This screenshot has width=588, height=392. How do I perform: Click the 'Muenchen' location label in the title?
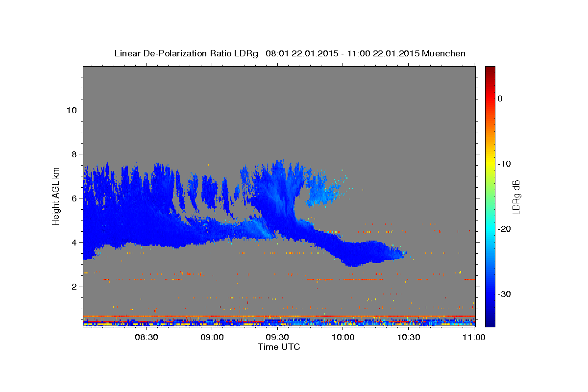[x=443, y=53]
